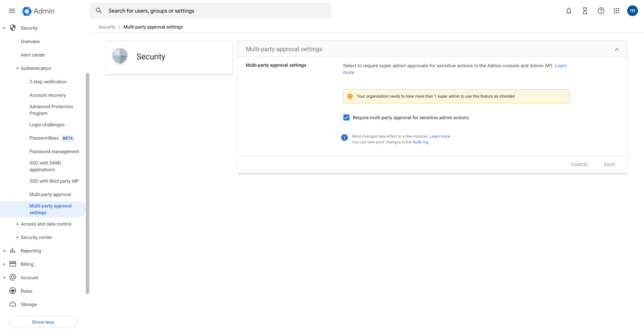Click the notifications bell icon

point(569,11)
